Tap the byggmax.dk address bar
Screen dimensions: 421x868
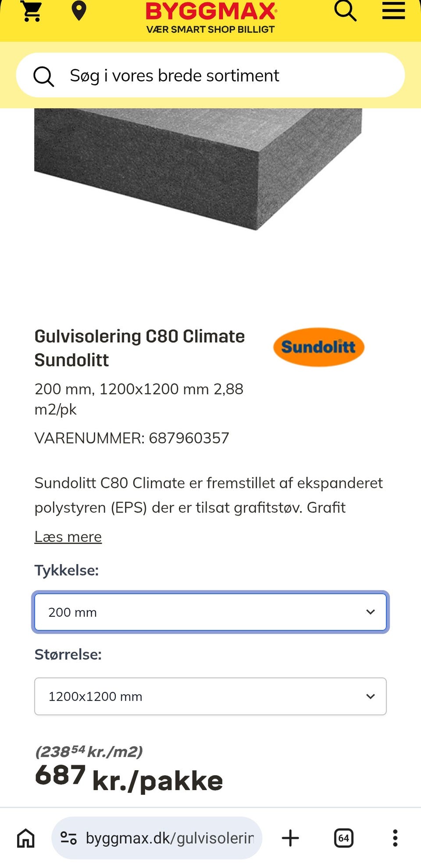pyautogui.click(x=157, y=838)
